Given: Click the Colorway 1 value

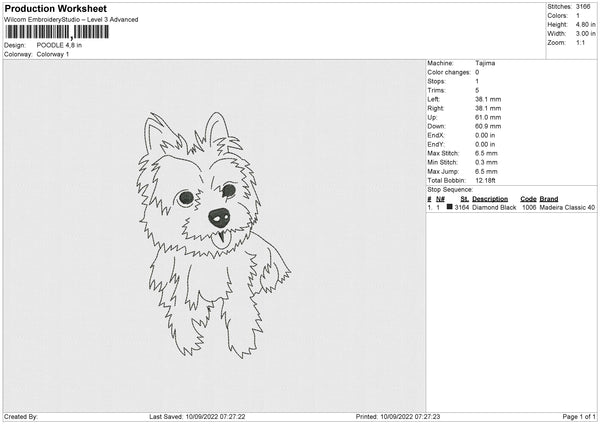Looking at the screenshot, I should pos(53,54).
